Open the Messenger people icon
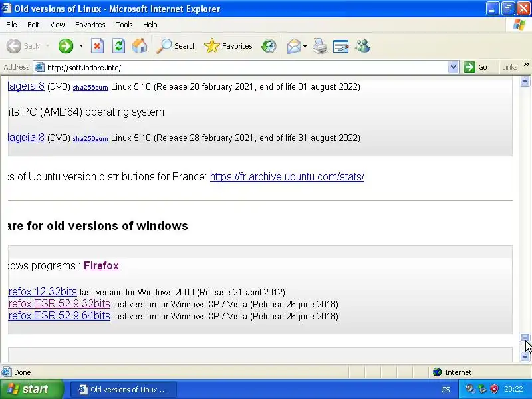The image size is (532, 399). [x=362, y=46]
